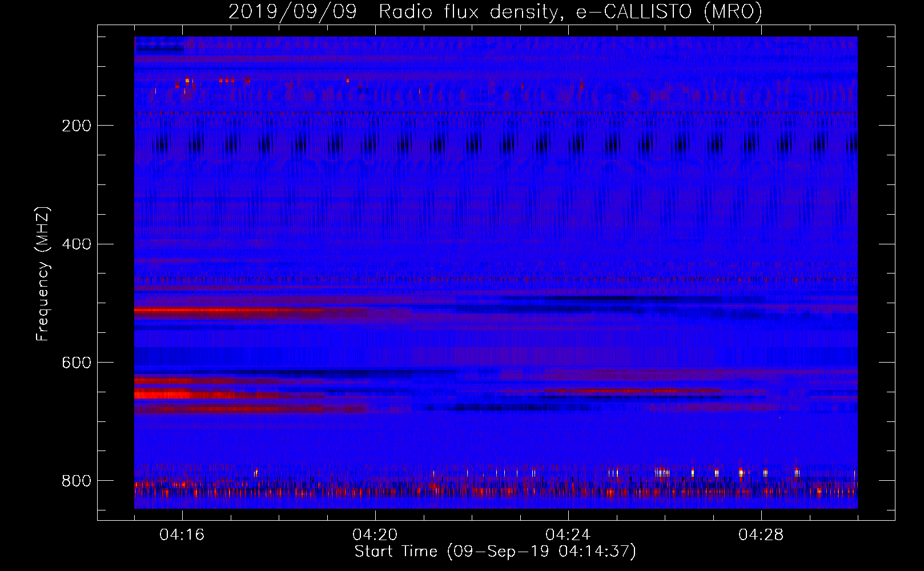
Task: Click the 400 MHz frequency axis label
Action: 77,244
